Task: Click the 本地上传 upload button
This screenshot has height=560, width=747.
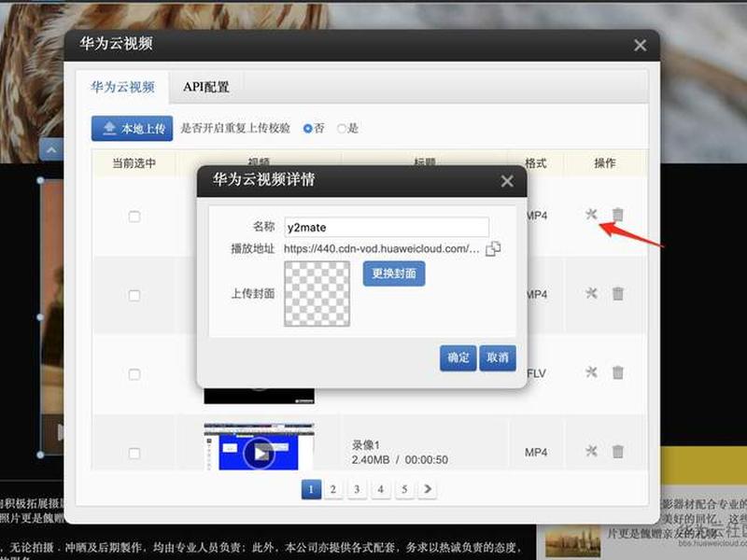Action: coord(132,129)
